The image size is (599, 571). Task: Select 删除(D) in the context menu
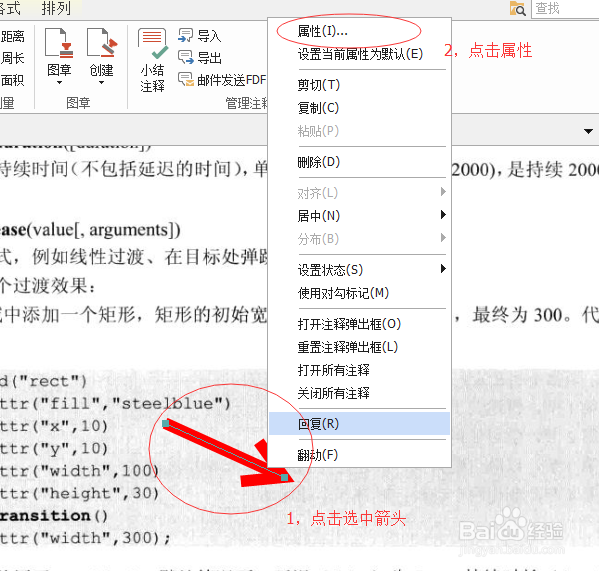(x=359, y=162)
